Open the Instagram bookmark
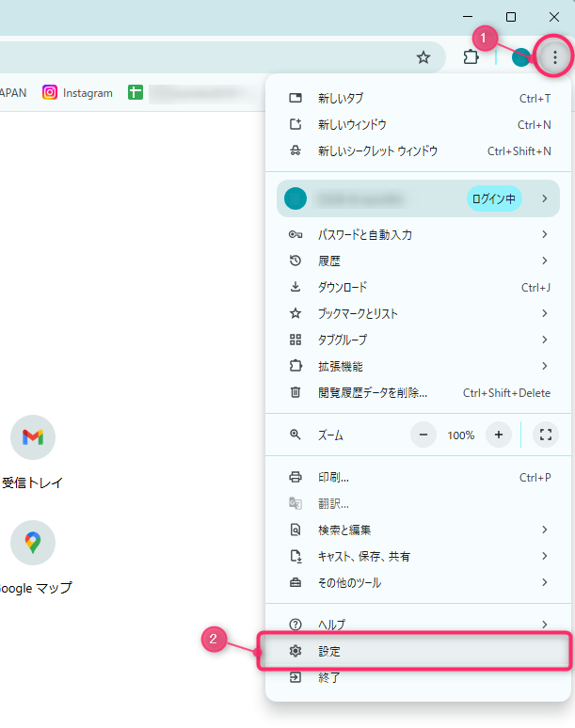Screen dimensions: 575x728 tap(77, 93)
